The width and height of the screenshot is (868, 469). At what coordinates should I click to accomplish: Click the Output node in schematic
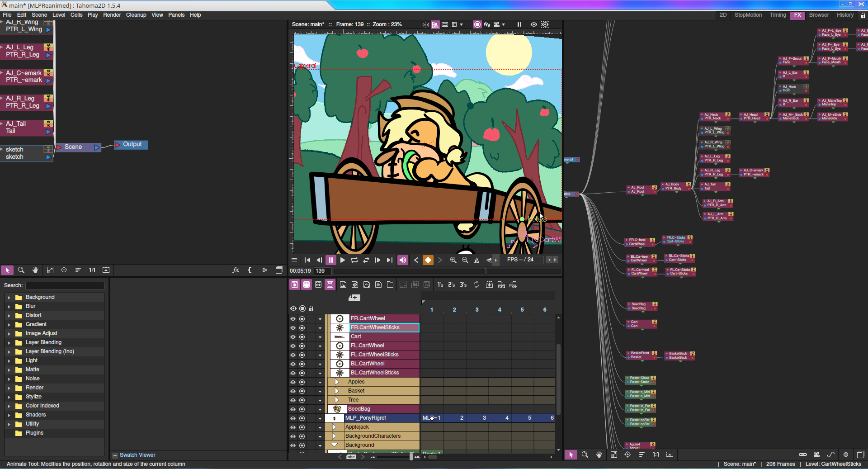[x=132, y=144]
